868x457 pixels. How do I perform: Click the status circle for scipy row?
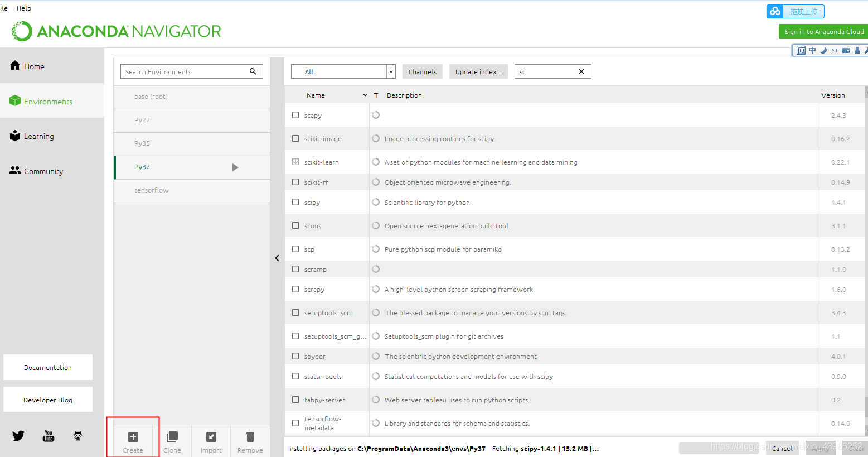pos(376,202)
